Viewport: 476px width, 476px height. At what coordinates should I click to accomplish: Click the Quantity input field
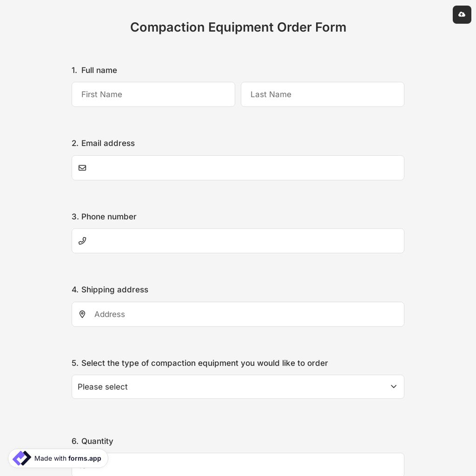coord(238,466)
